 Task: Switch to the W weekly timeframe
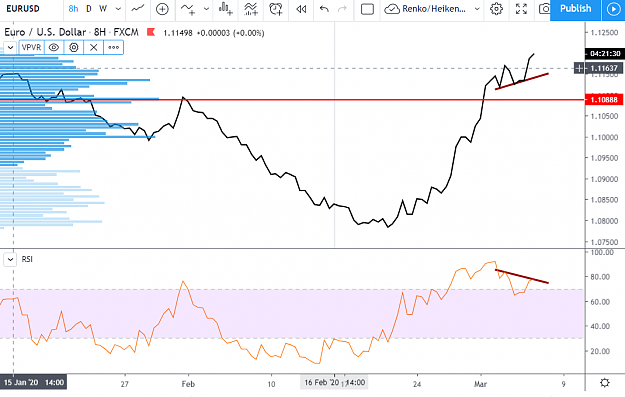103,9
